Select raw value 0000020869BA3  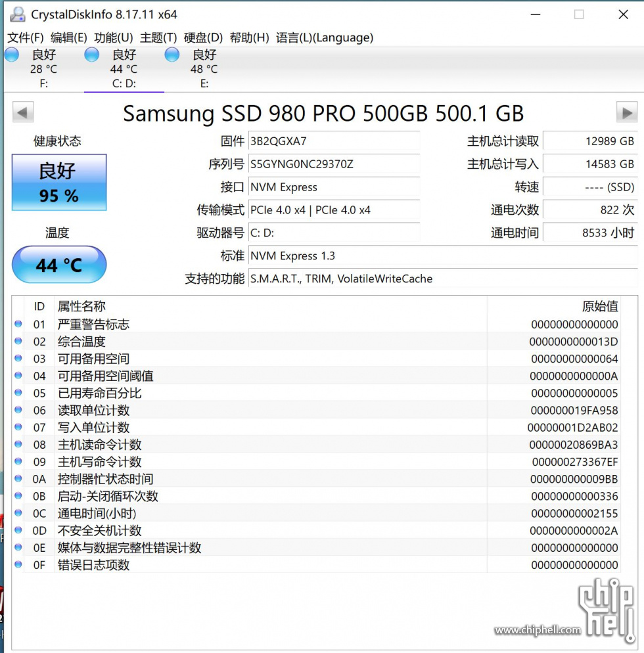[x=574, y=445]
